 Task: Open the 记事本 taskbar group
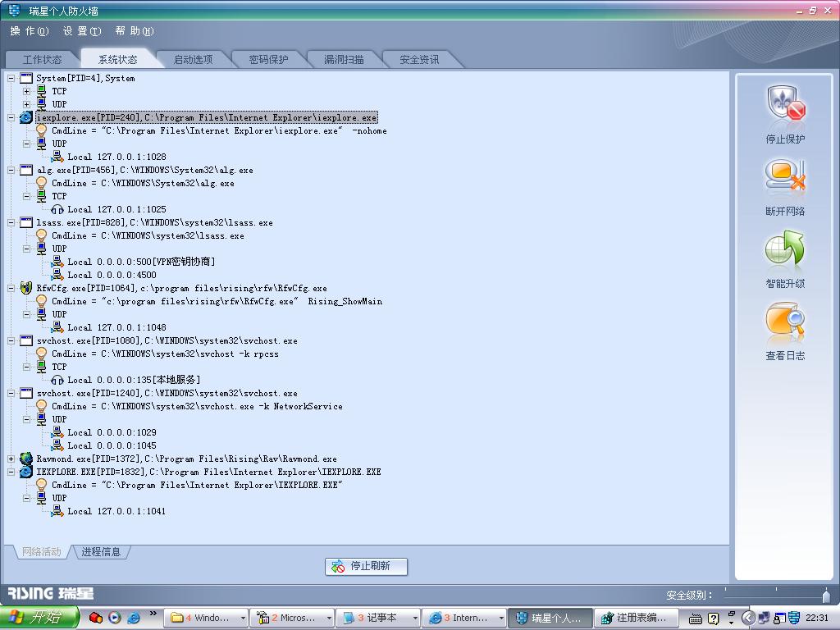coord(377,619)
